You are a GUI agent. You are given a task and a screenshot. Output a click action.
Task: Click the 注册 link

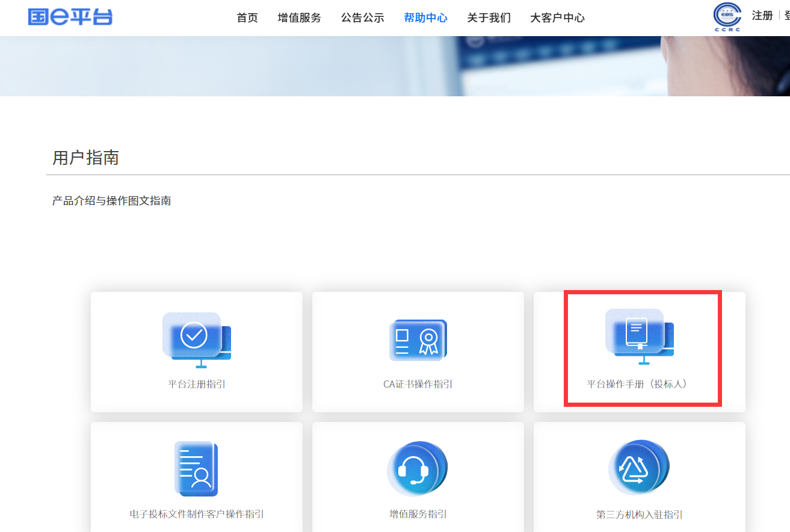tap(762, 16)
